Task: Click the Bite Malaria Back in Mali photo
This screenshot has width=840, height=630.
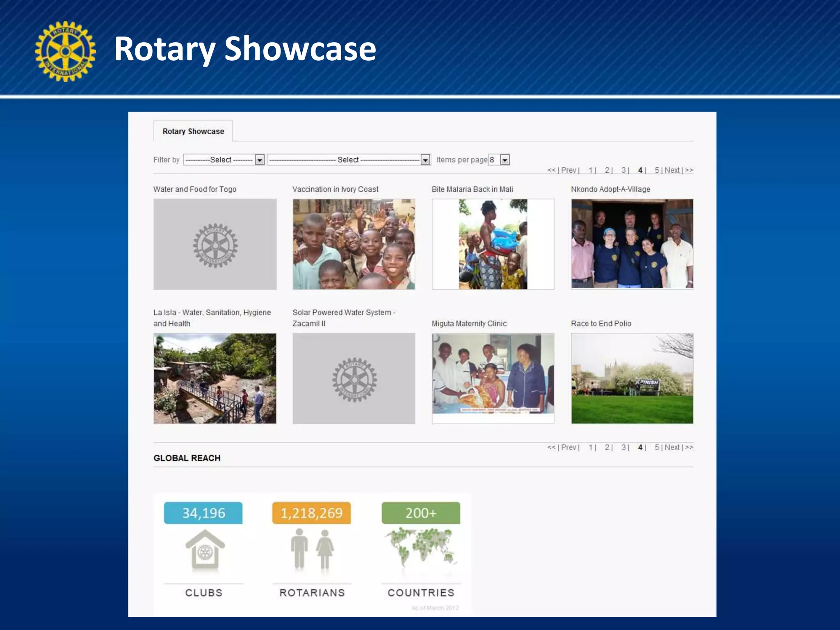Action: [493, 244]
